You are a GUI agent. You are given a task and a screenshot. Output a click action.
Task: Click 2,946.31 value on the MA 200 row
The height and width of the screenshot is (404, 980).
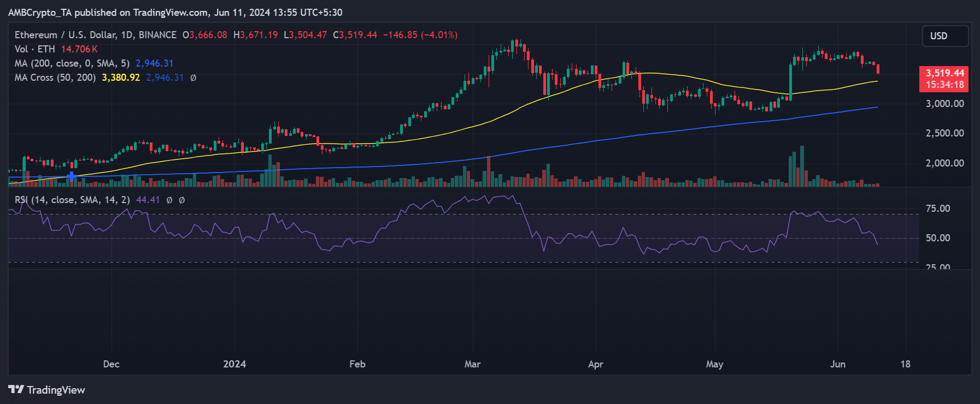(x=155, y=63)
